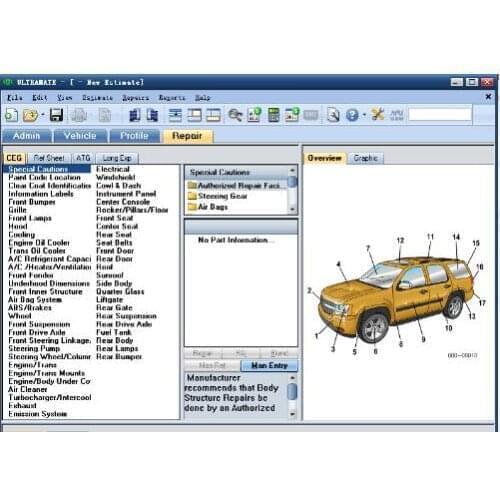Save the estimate with the floppy disk icon
This screenshot has width=500, height=500.
[x=56, y=115]
